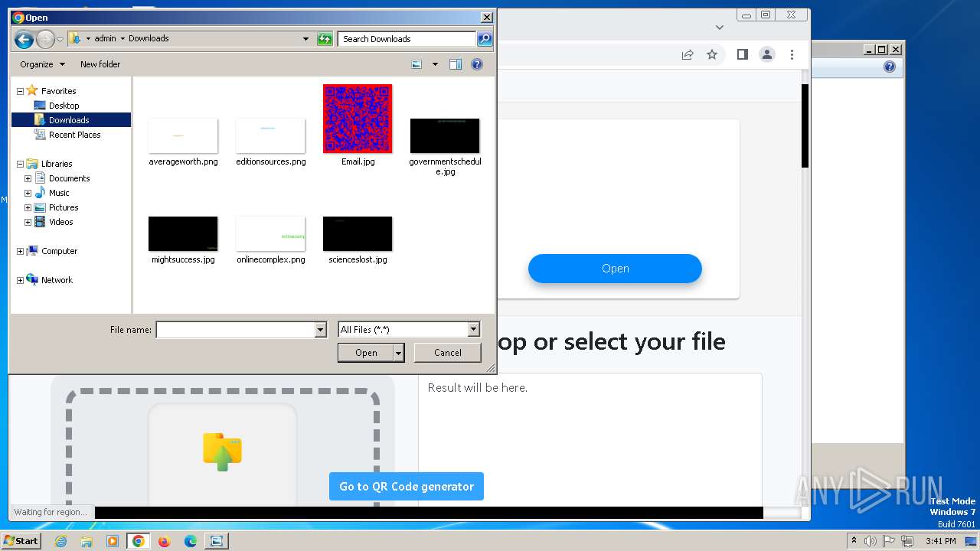Screen dimensions: 980x551
Task: Click the network icon in system tray
Action: (x=907, y=541)
